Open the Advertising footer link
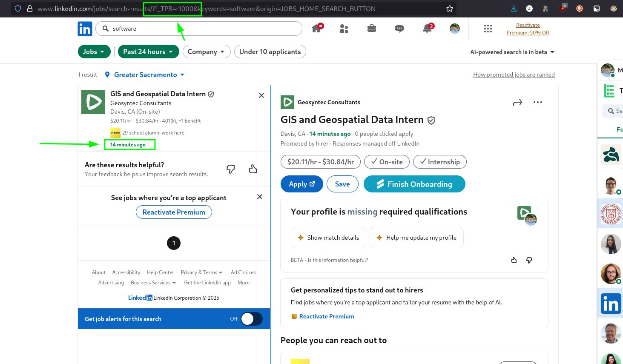Screen dimensions: 623x364 111,283
